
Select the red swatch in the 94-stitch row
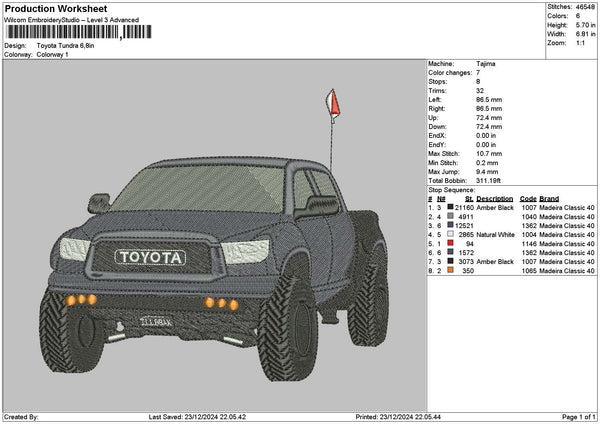coord(450,243)
